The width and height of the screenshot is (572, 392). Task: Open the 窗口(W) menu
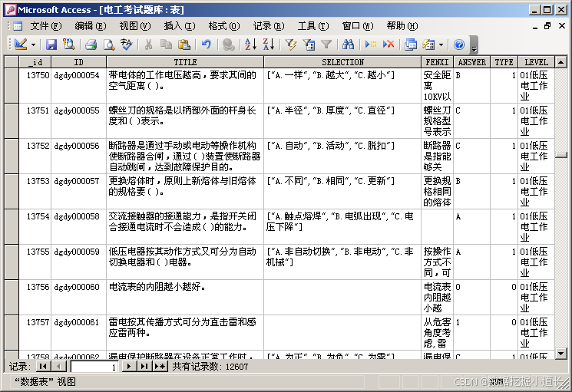click(x=358, y=26)
